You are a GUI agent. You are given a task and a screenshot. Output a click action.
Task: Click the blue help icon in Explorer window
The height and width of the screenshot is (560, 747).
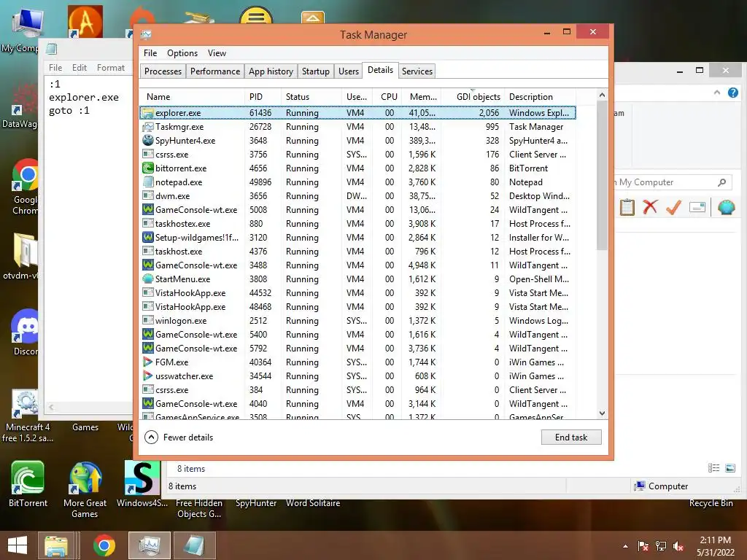pyautogui.click(x=733, y=93)
